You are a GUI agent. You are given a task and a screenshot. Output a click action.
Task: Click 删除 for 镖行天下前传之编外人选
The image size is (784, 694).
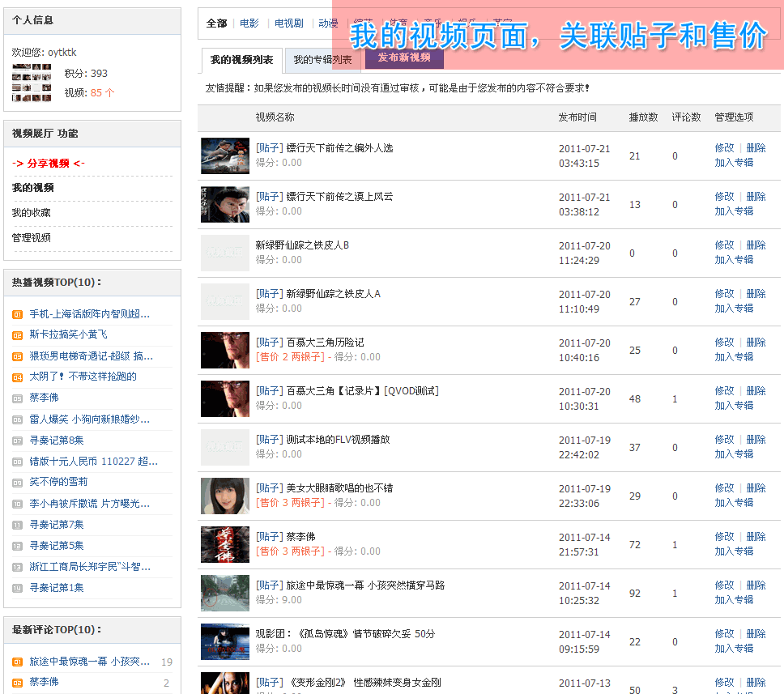point(756,148)
